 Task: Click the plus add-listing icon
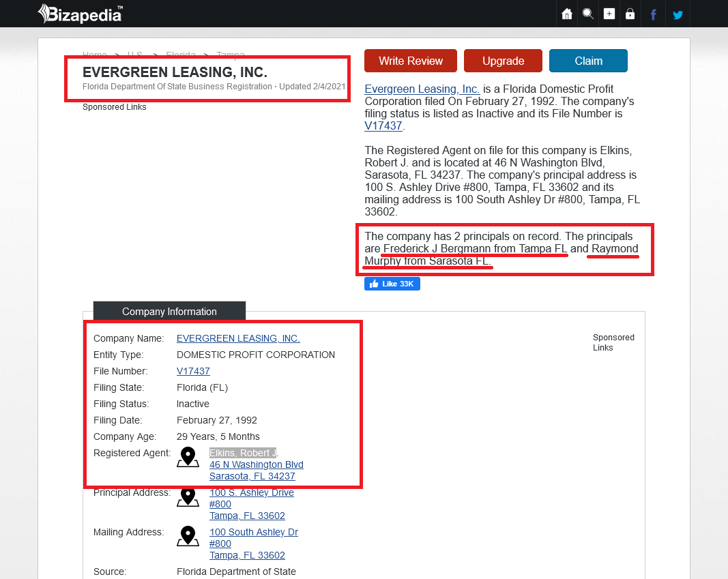click(609, 14)
